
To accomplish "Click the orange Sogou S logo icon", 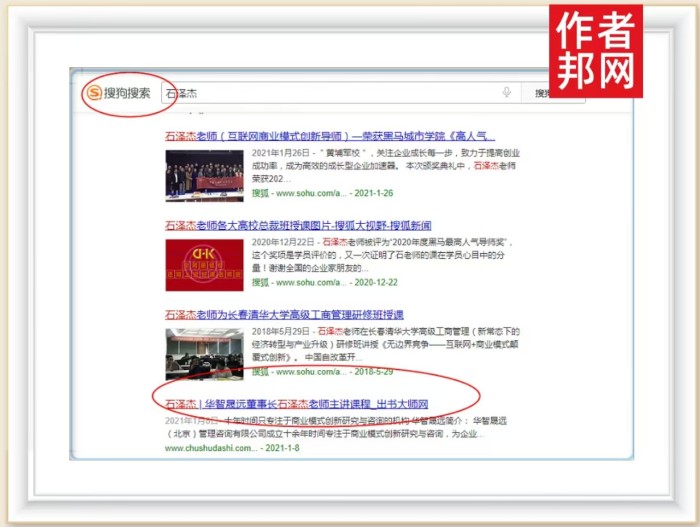I will pyautogui.click(x=95, y=93).
